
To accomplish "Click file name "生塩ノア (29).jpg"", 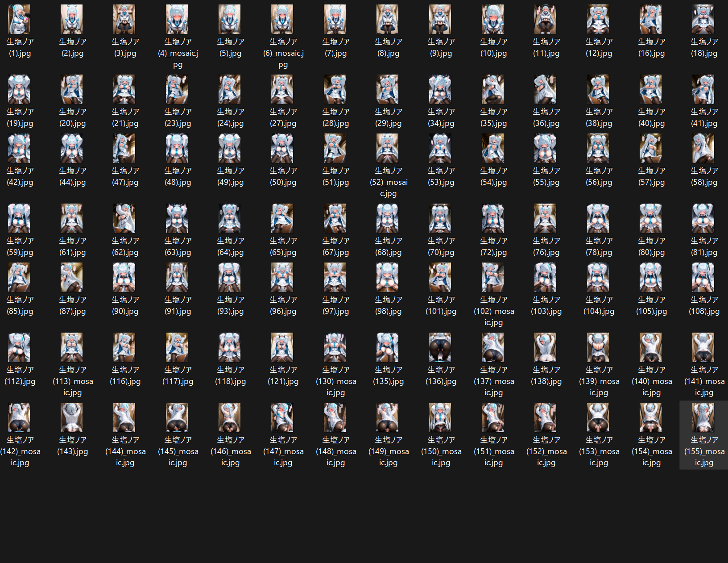I will coord(388,117).
